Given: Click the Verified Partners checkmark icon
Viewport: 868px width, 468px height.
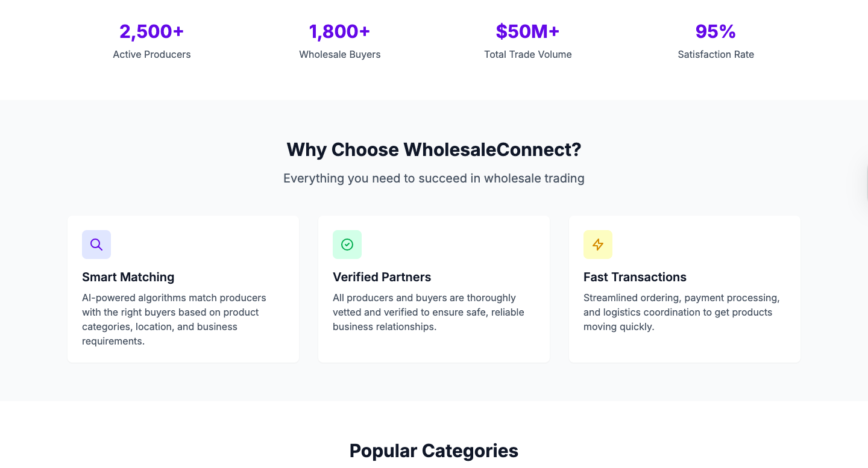Looking at the screenshot, I should [347, 245].
